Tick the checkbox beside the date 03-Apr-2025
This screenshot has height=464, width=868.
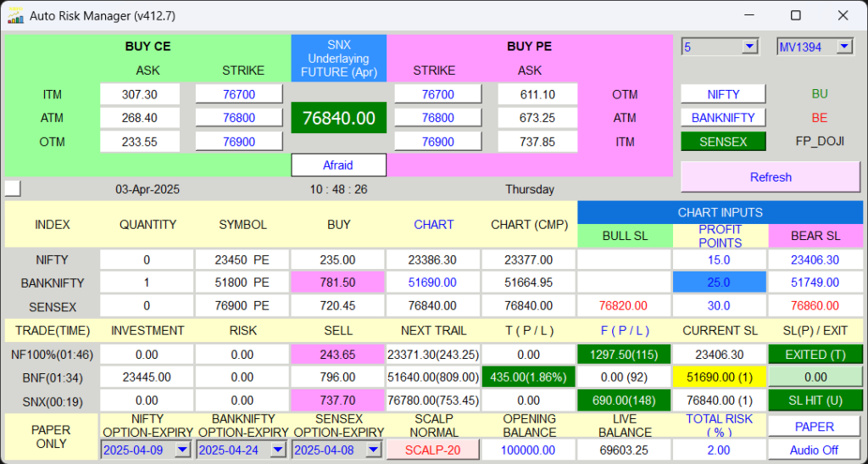[13, 189]
